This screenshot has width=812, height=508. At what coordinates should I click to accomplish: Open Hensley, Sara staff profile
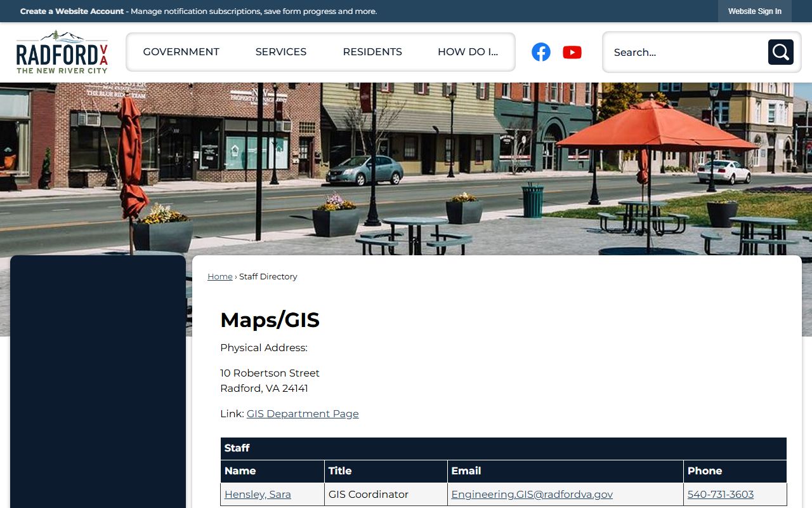[x=258, y=495]
